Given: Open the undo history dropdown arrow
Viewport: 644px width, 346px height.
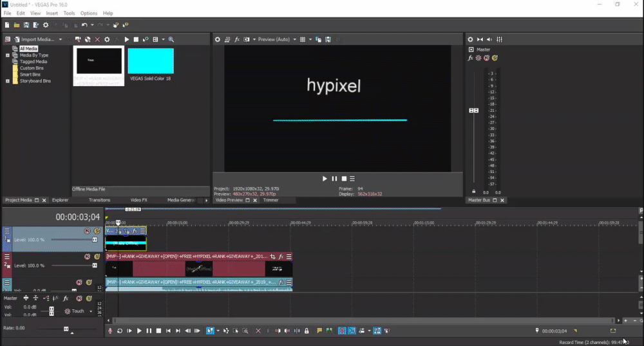Looking at the screenshot, I should coord(92,25).
